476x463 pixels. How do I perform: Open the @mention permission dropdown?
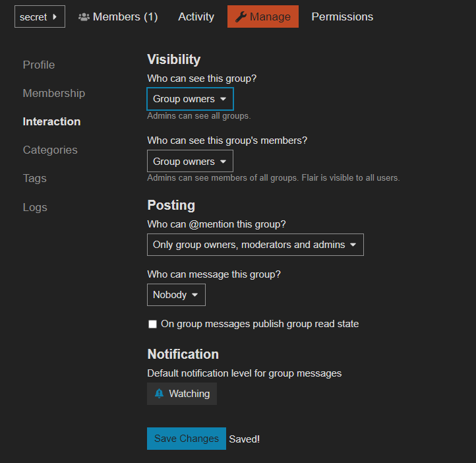pos(255,245)
